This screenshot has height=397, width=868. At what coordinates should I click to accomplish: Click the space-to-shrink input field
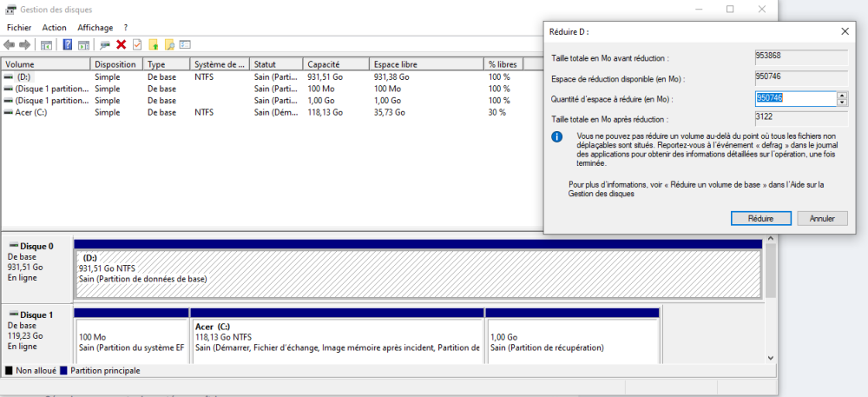click(796, 98)
